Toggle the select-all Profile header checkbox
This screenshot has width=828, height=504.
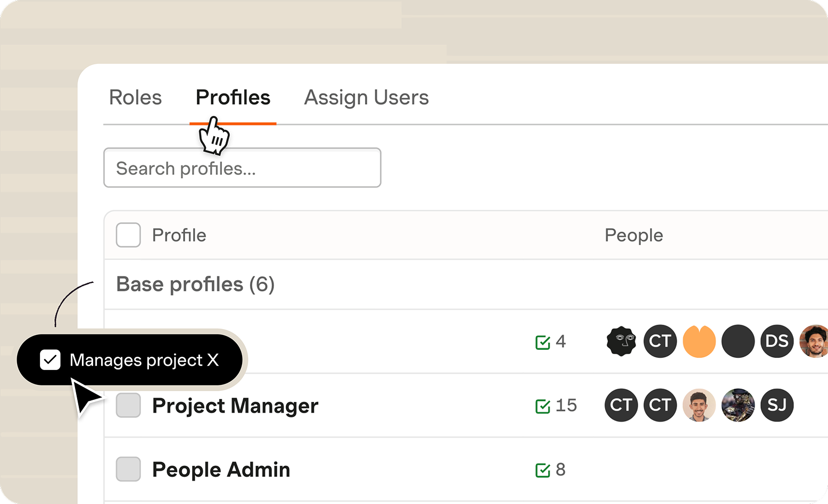(128, 235)
